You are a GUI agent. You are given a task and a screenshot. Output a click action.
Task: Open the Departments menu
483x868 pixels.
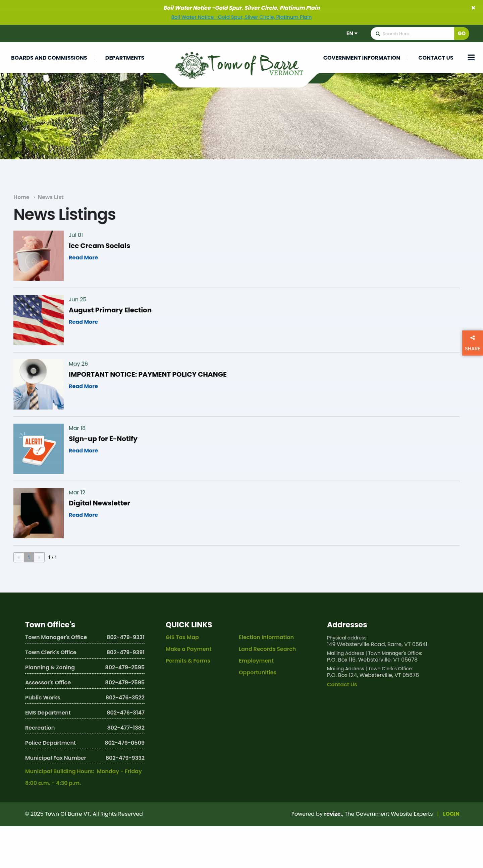click(x=124, y=58)
